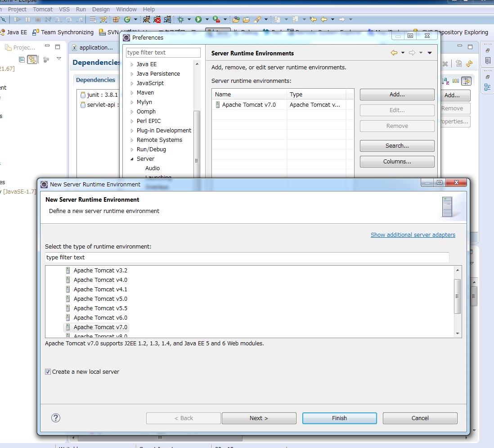The image size is (494, 448).
Task: Open the Window menu
Action: tap(126, 9)
